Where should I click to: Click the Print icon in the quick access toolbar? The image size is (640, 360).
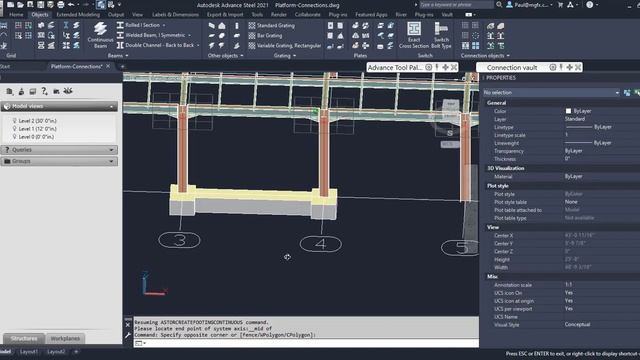tap(60, 5)
